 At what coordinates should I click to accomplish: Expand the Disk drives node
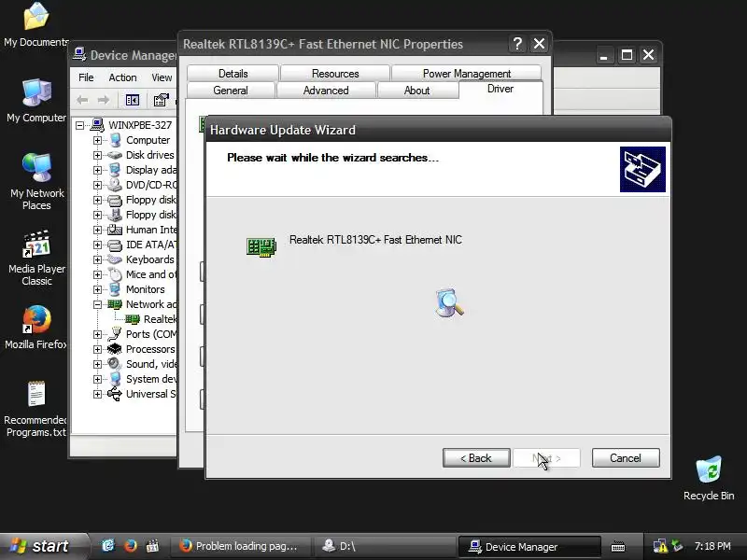97,155
